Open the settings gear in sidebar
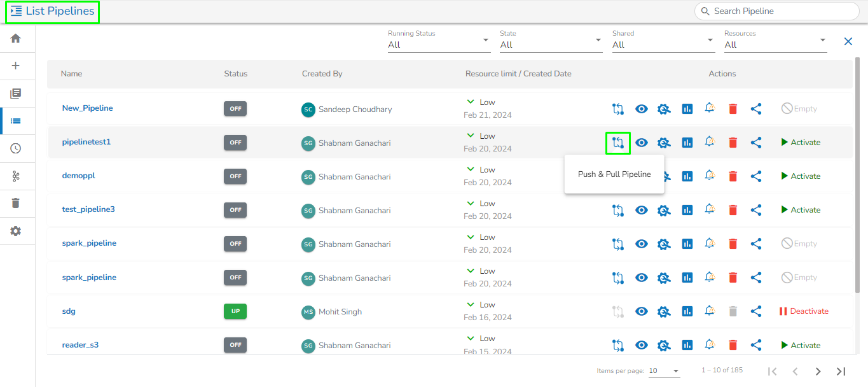Viewport: 868px width, 387px height. pos(16,231)
